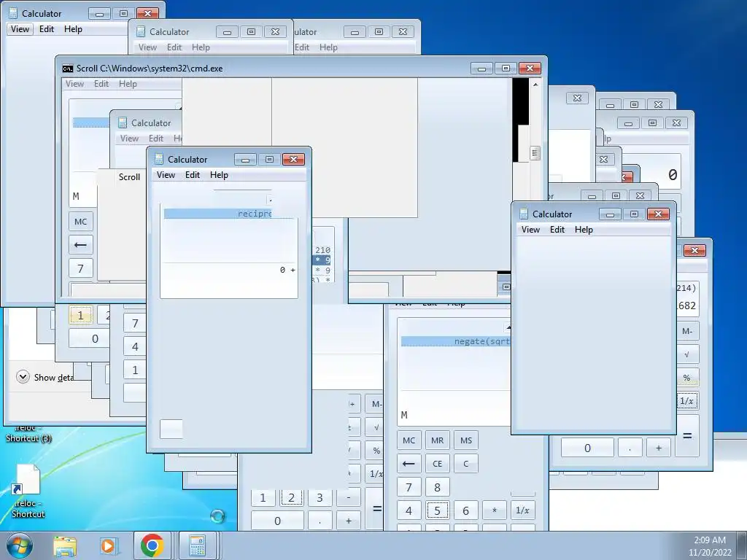Open Edit menu in the blank right-side Calculator window
This screenshot has height=560, width=747.
pos(557,230)
